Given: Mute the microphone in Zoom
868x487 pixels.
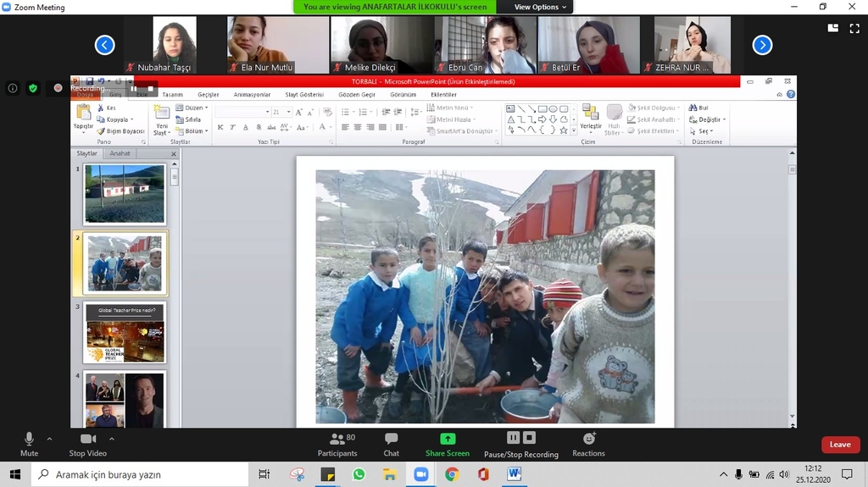Looking at the screenshot, I should tap(29, 445).
